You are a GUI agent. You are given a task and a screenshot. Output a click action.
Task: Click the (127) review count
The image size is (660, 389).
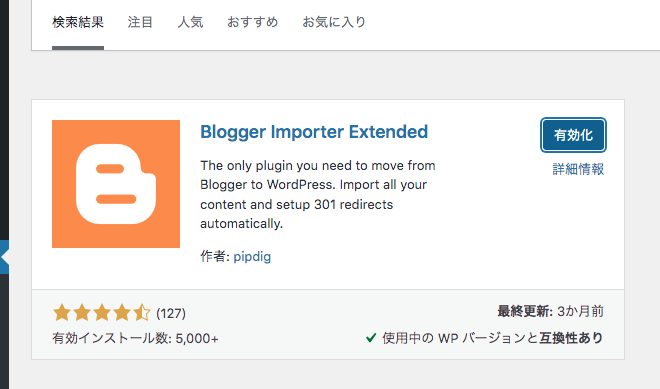(171, 314)
